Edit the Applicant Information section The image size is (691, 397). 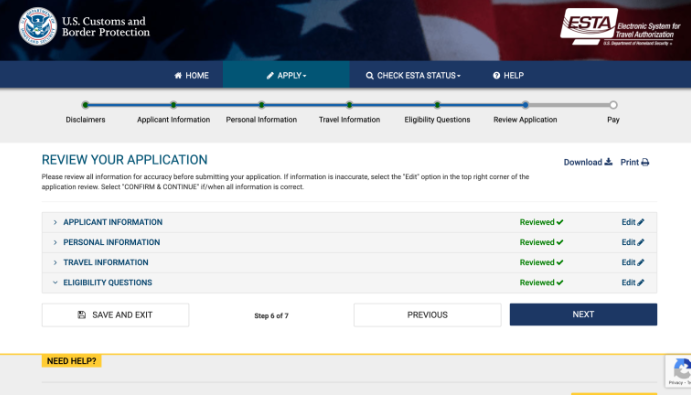[633, 222]
